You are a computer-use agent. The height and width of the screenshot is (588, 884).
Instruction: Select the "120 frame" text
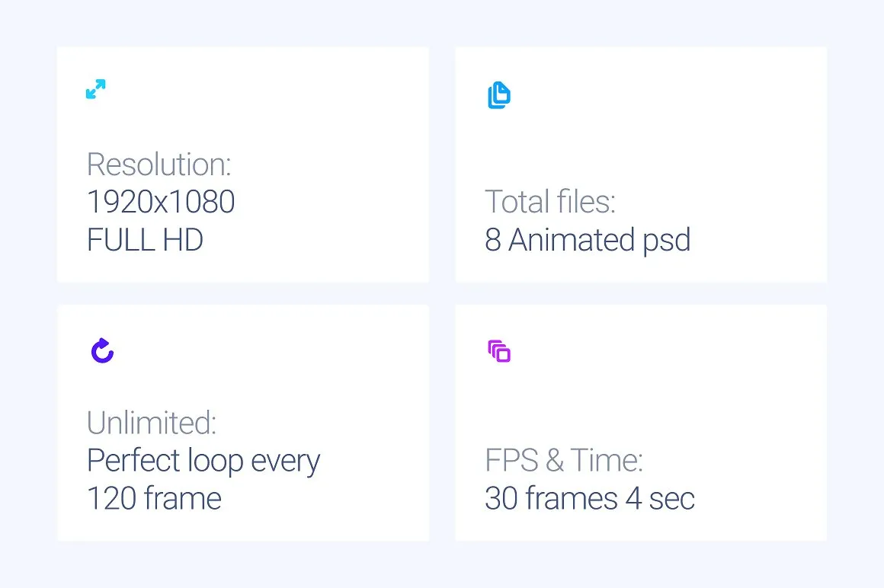click(x=154, y=499)
